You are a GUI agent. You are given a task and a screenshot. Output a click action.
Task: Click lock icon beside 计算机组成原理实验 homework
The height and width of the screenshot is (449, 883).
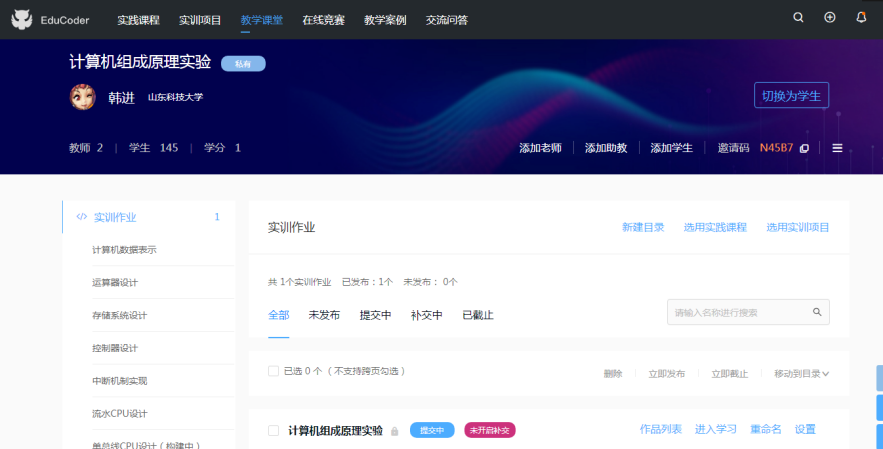(394, 431)
